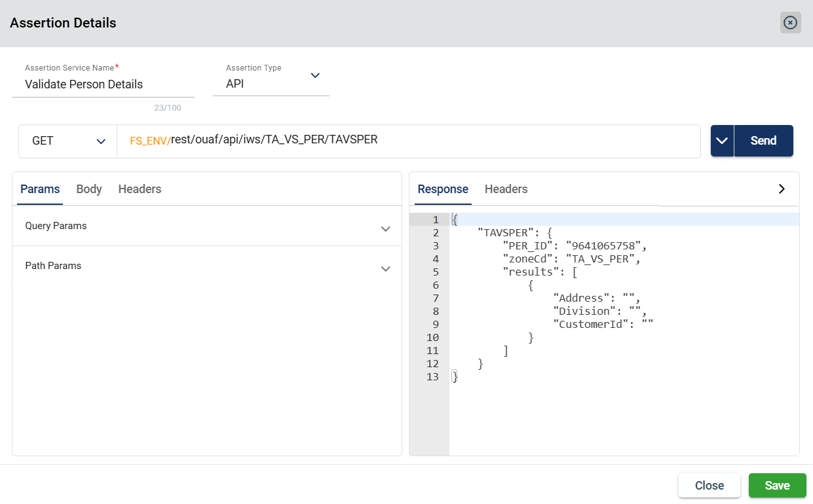Open the response Headers tab
Viewport: 813px width, 504px height.
pos(506,189)
